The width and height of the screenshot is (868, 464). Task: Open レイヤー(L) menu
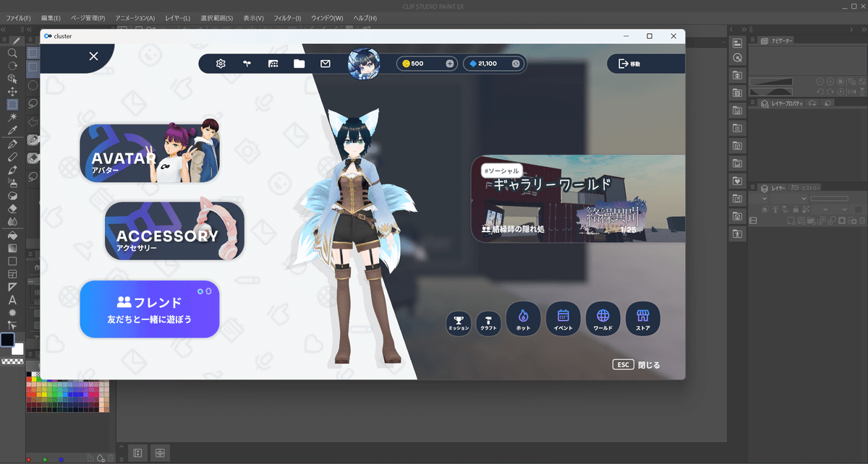pyautogui.click(x=177, y=17)
